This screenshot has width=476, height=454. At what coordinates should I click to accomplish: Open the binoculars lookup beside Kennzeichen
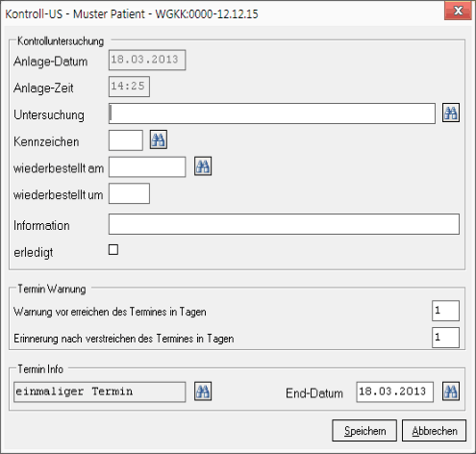159,139
